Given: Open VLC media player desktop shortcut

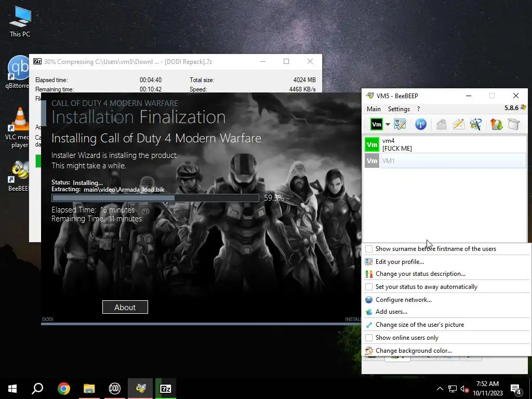Looking at the screenshot, I should pyautogui.click(x=18, y=128).
